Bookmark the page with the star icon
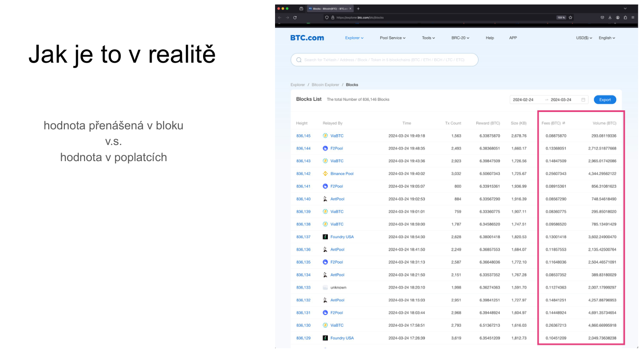 pos(570,17)
